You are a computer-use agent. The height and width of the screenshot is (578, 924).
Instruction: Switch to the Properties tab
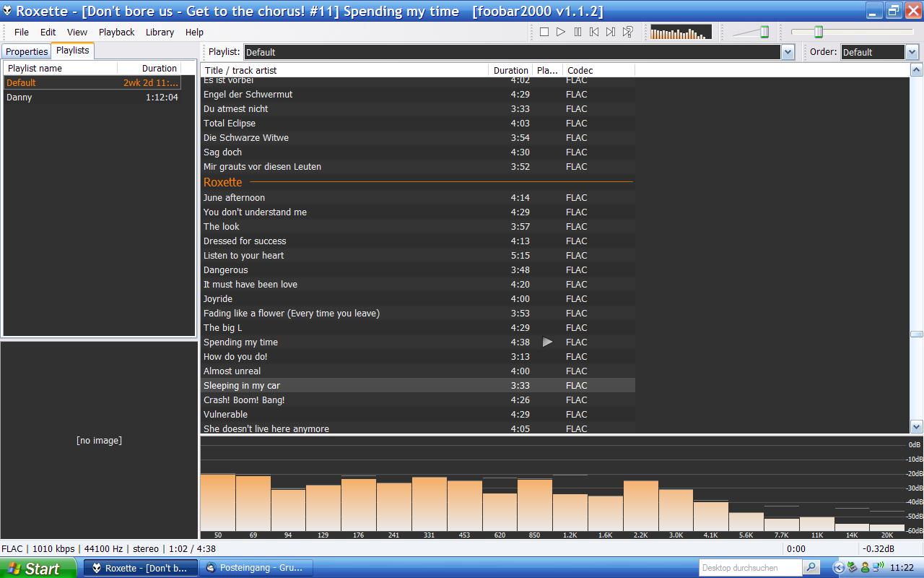pyautogui.click(x=27, y=51)
